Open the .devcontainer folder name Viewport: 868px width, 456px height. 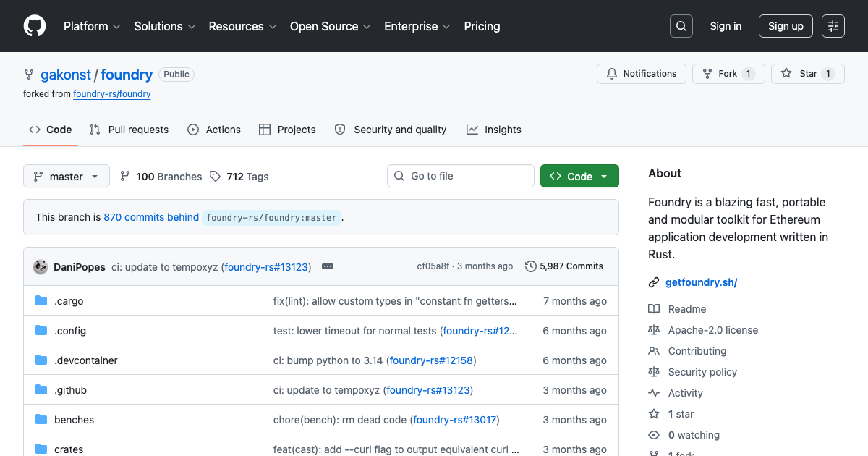click(86, 360)
